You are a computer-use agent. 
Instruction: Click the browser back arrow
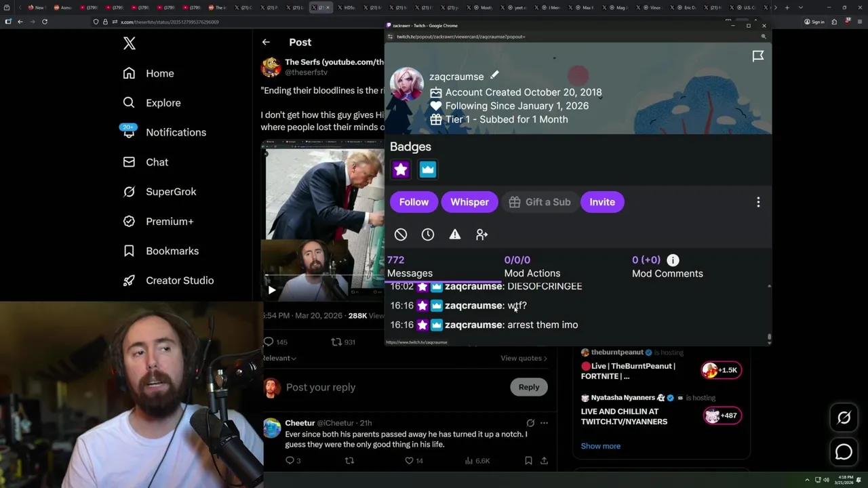20,22
